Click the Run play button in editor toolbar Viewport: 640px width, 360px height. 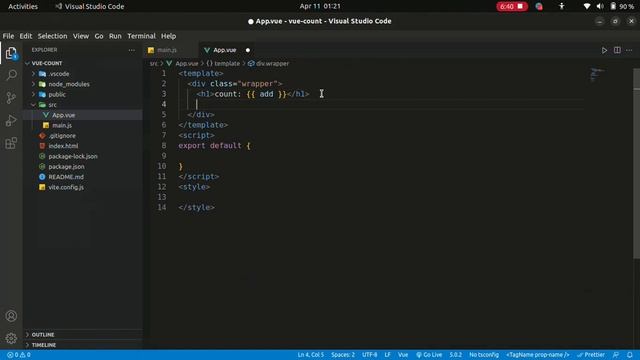pos(604,50)
